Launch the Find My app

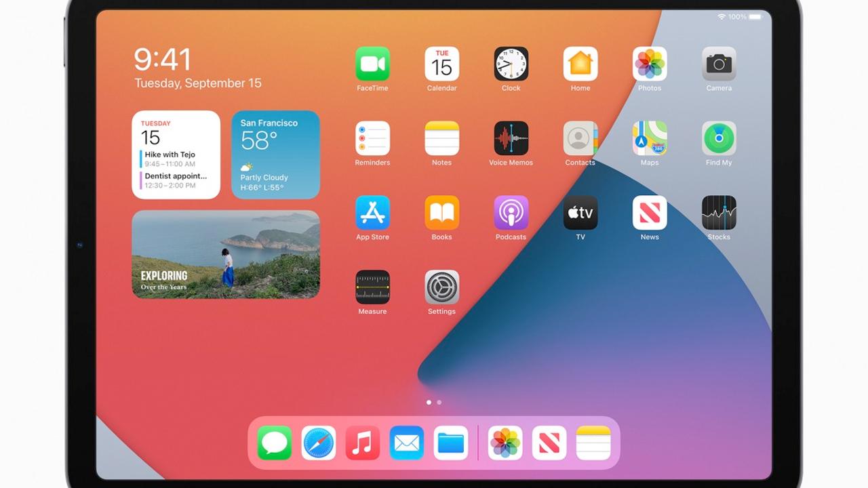pos(719,138)
